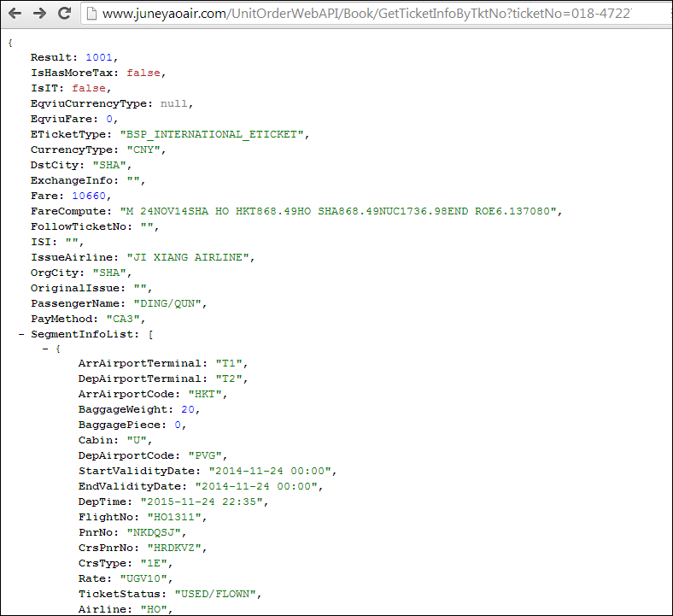Click the OriginalIssue key
673x616 pixels.
coord(74,289)
